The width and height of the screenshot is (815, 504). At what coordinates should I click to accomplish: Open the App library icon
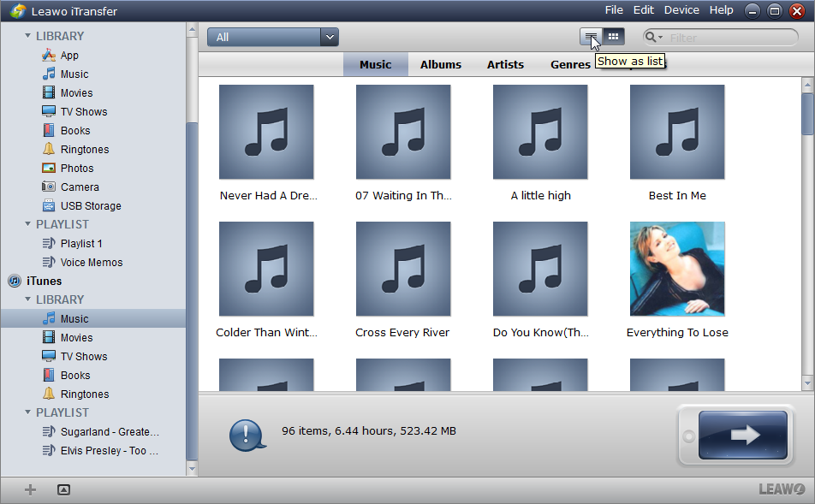pos(49,56)
